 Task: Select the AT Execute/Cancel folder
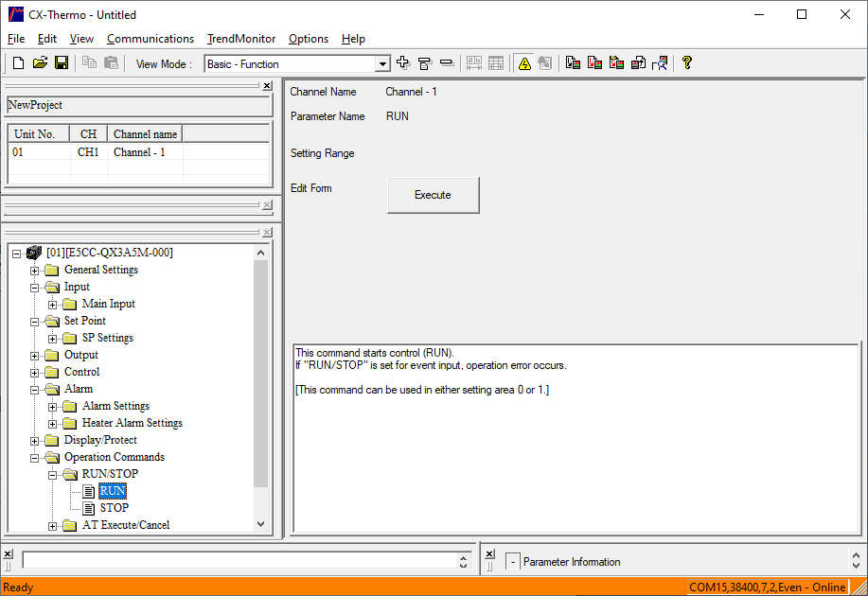coord(126,525)
